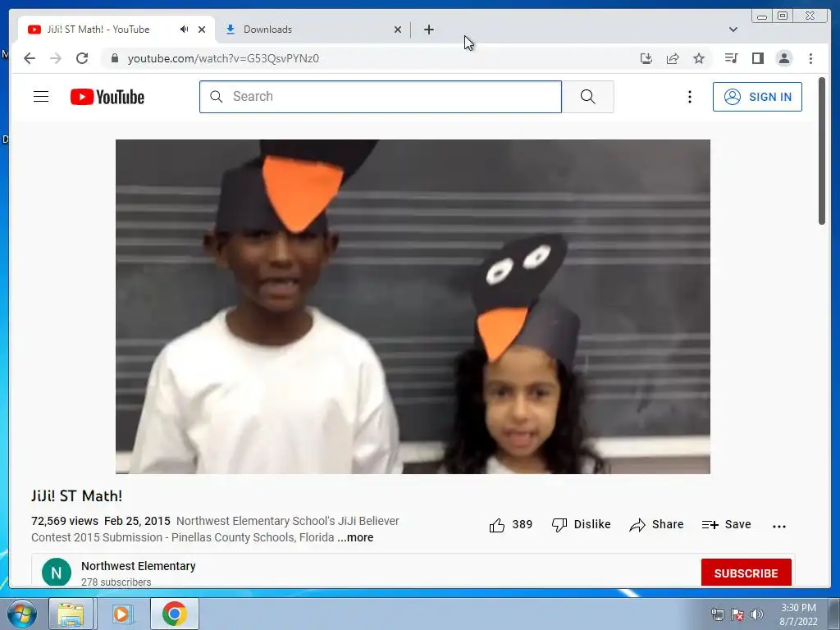Screen dimensions: 840x630
Task: Click the search magnifier button
Action: point(587,97)
